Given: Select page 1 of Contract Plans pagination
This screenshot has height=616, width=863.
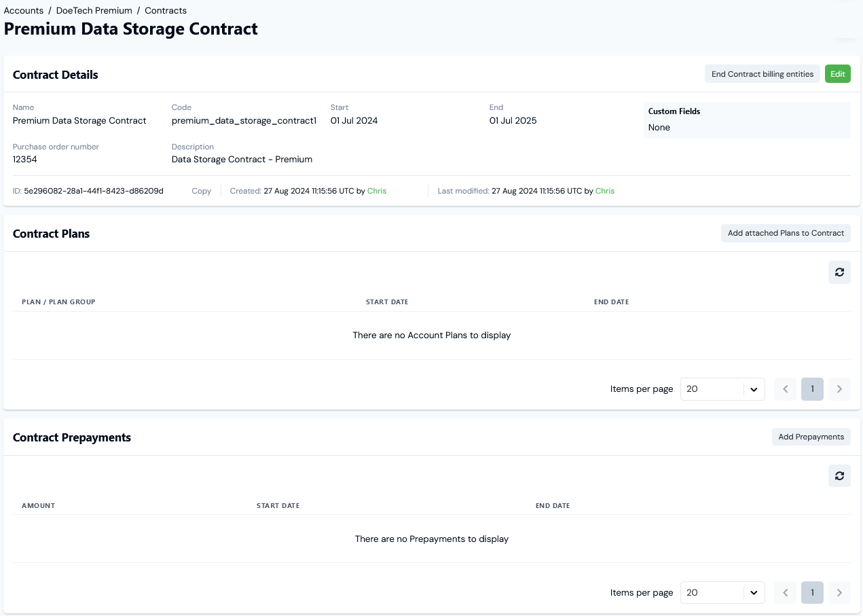Looking at the screenshot, I should tap(812, 388).
